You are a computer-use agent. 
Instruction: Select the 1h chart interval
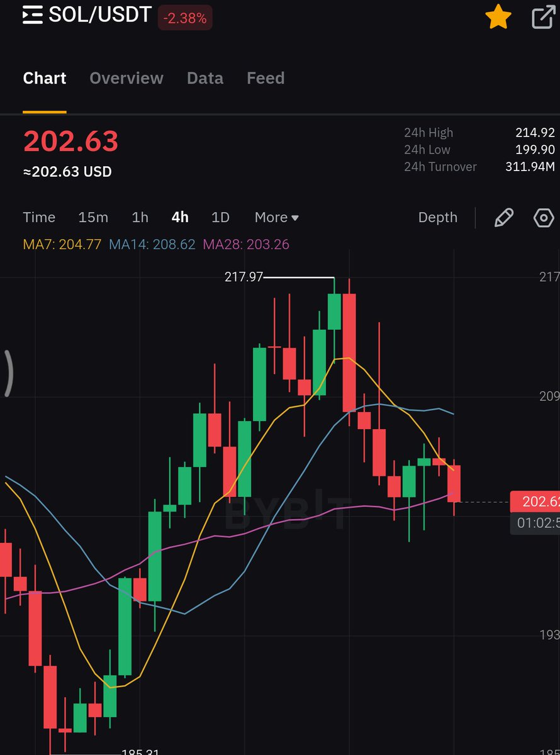pos(140,218)
